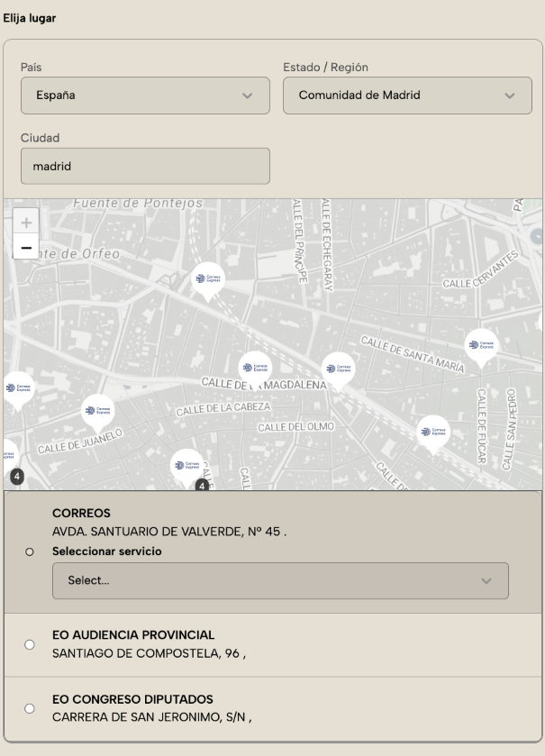Select the CORREOS Avda. Santuario de Valverde radio
This screenshot has height=756, width=545.
[30, 551]
